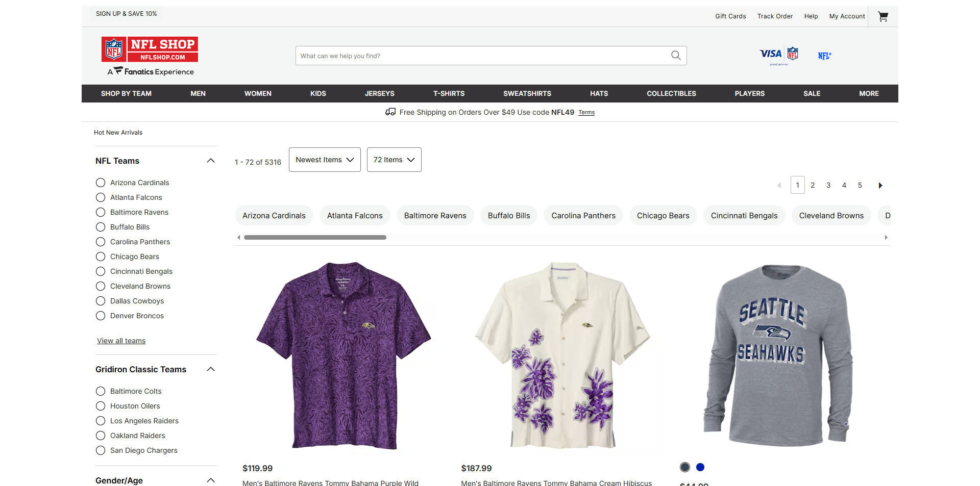The image size is (980, 486).
Task: Open the JERSEYS navigation menu
Action: point(379,93)
